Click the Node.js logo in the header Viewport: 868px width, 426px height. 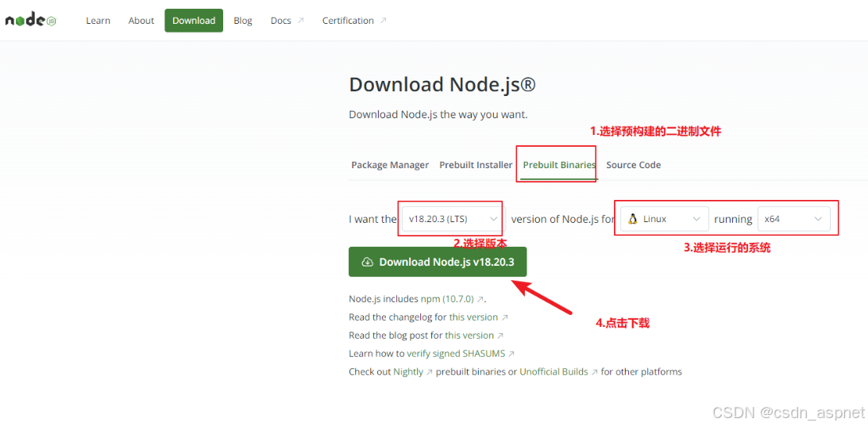click(31, 21)
